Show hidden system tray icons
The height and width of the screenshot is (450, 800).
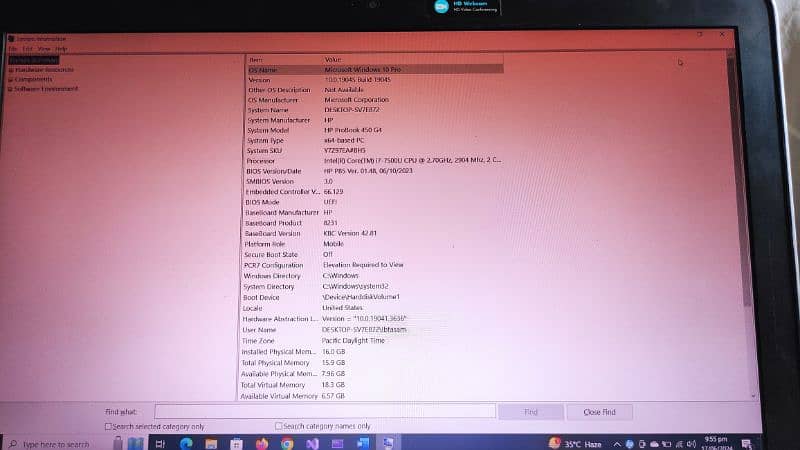pos(617,444)
